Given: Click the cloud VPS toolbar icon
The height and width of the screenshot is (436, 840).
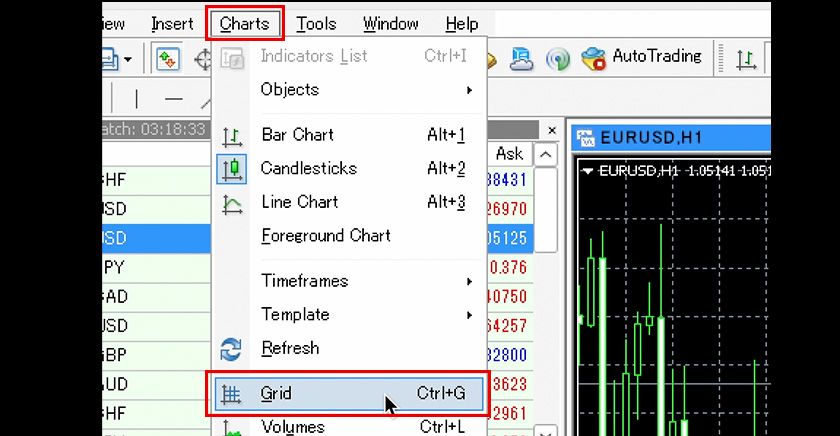Looking at the screenshot, I should coord(521,58).
